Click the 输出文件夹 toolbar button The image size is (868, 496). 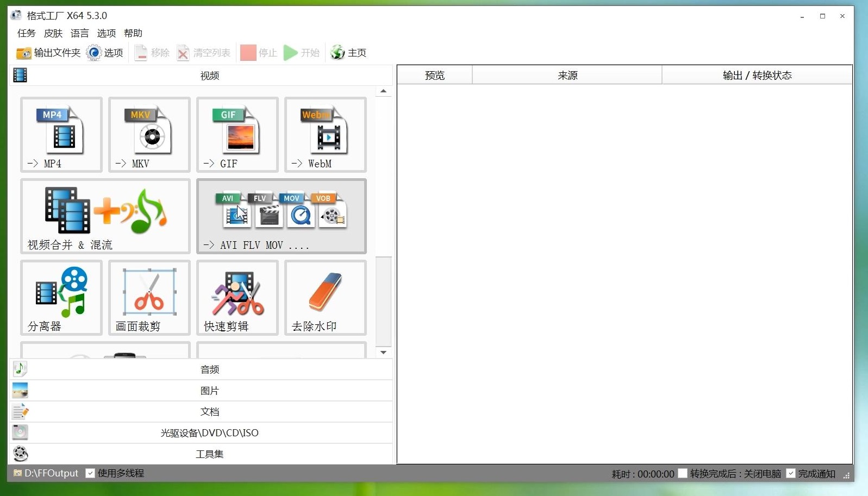pyautogui.click(x=48, y=53)
